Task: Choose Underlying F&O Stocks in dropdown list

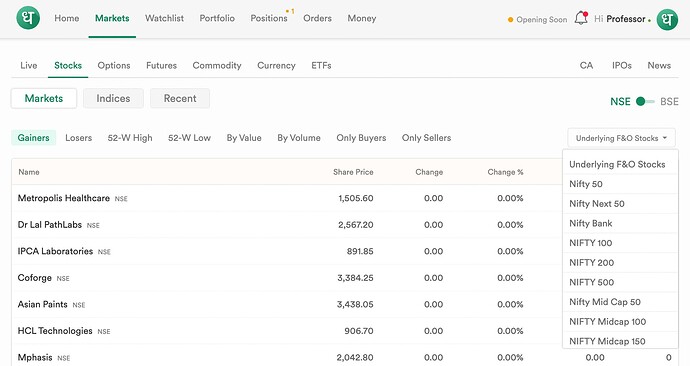Action: (620, 165)
